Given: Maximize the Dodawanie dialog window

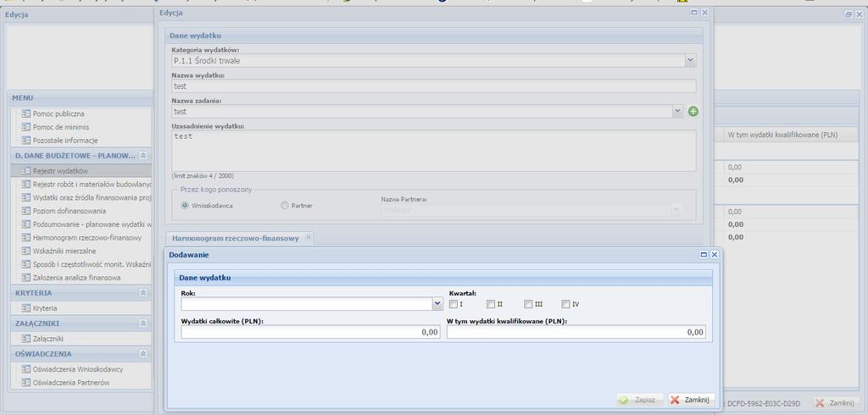Looking at the screenshot, I should [x=704, y=255].
